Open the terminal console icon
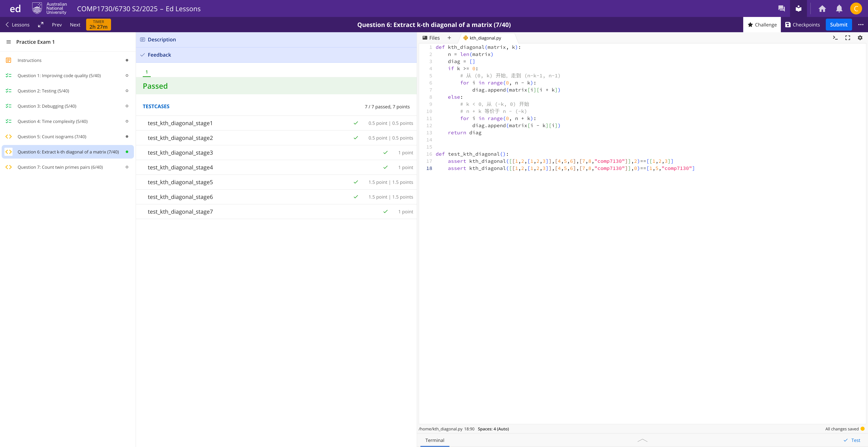This screenshot has height=447, width=868. coord(835,38)
